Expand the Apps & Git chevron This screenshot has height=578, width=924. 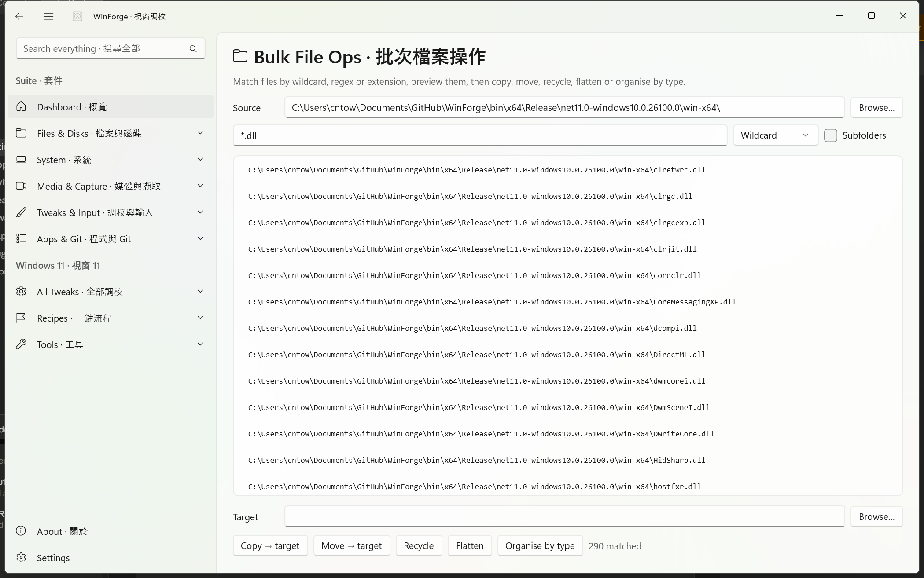coord(200,238)
